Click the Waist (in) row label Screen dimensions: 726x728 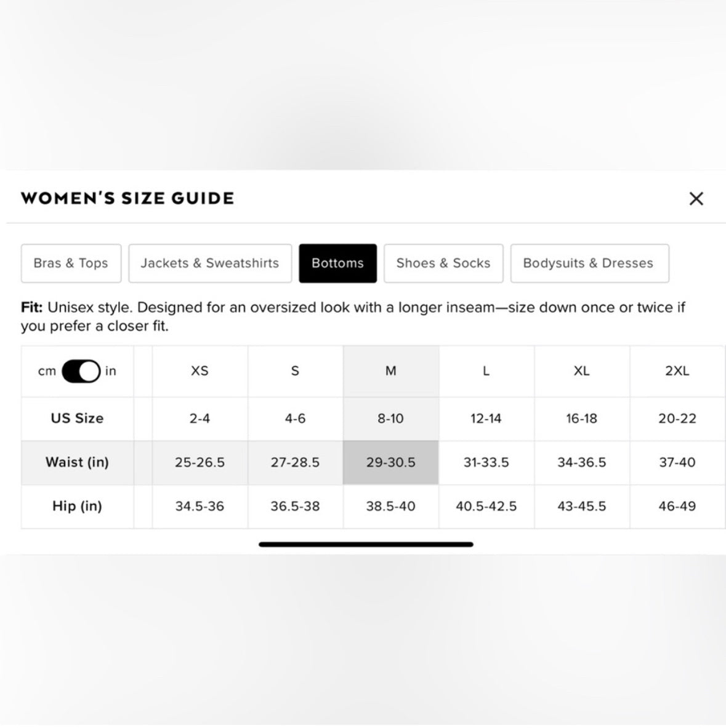coord(77,462)
